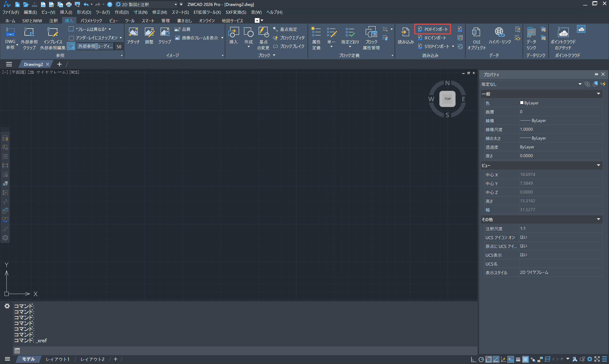Adjust the 外部参照フェーディング slider
This screenshot has height=364, width=609.
pyautogui.click(x=95, y=46)
